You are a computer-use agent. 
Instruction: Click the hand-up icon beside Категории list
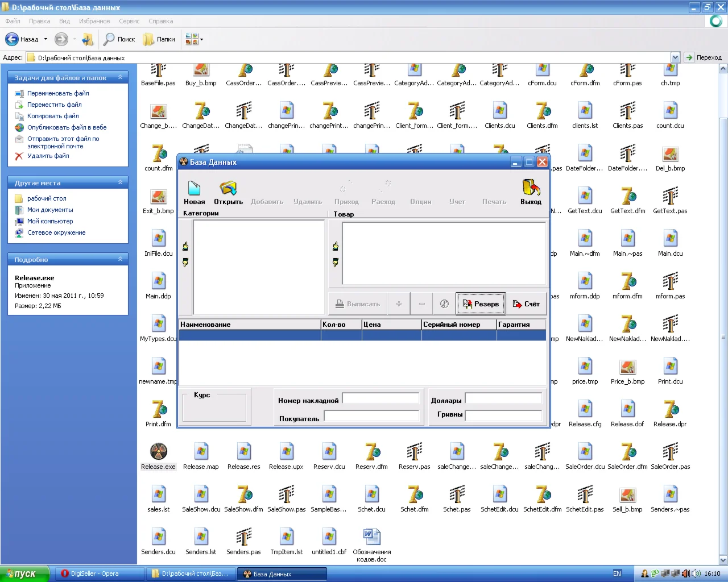pyautogui.click(x=185, y=246)
